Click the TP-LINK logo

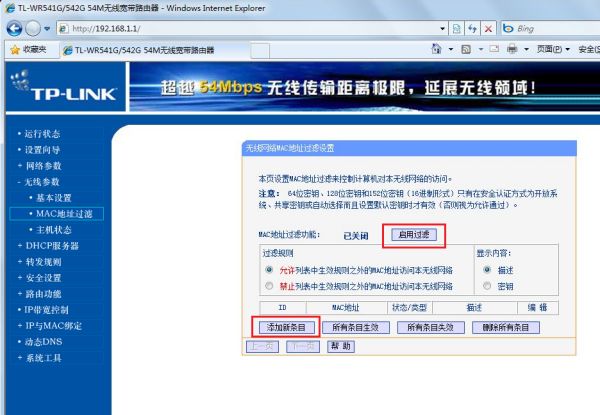pyautogui.click(x=65, y=87)
